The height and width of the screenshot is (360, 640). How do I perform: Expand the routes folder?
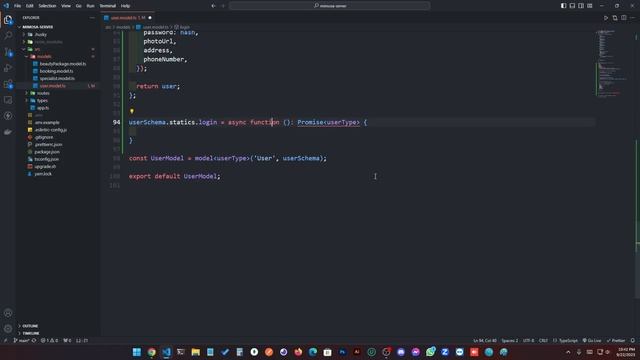coord(43,93)
